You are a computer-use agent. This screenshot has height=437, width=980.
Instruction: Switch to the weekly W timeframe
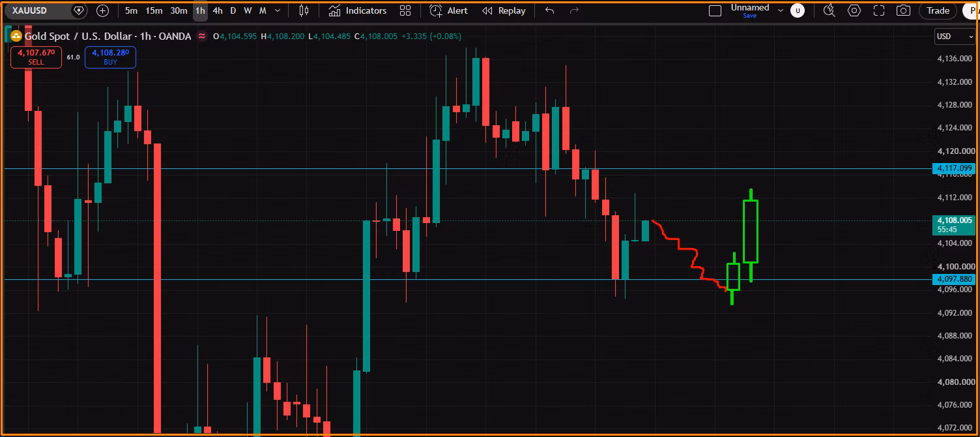[x=248, y=10]
